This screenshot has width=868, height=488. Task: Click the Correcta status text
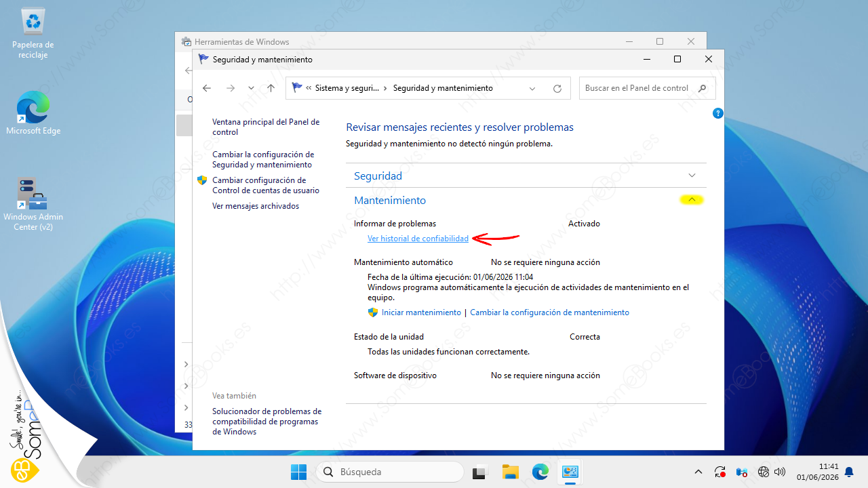point(585,337)
